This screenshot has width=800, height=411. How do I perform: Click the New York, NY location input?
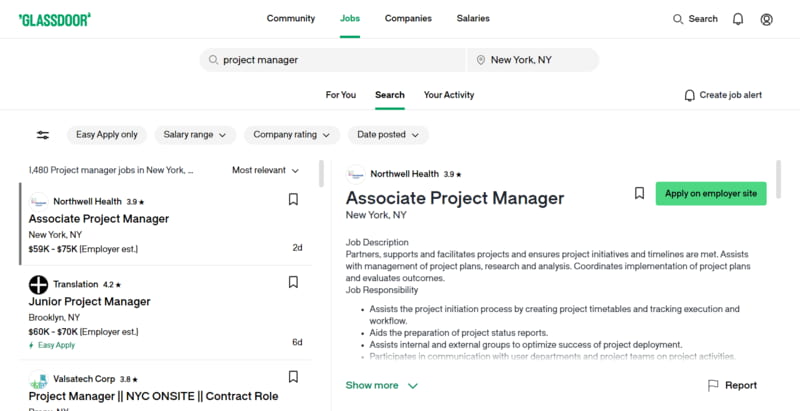click(533, 60)
